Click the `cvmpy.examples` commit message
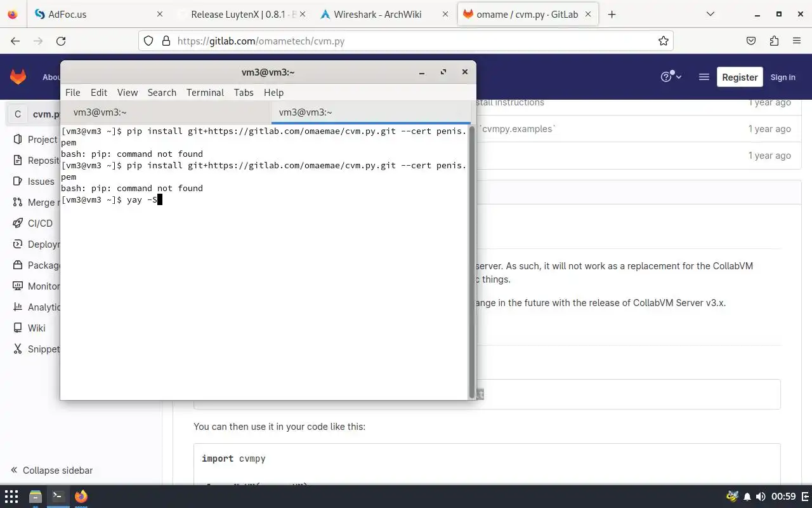This screenshot has width=812, height=508. 516,128
